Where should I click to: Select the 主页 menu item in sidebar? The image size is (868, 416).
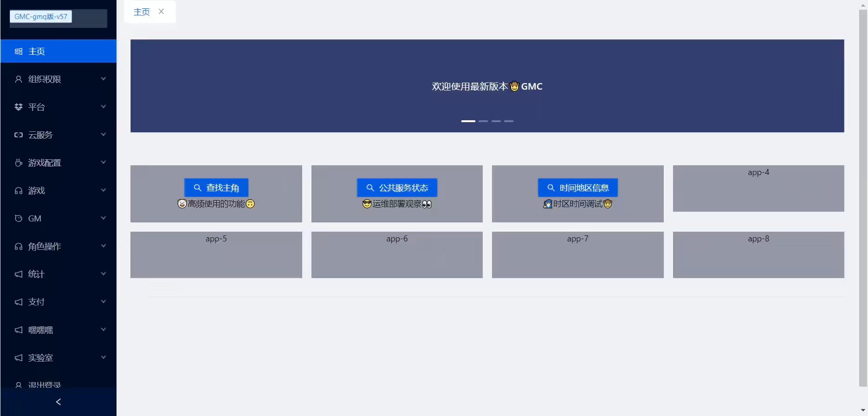pos(58,51)
